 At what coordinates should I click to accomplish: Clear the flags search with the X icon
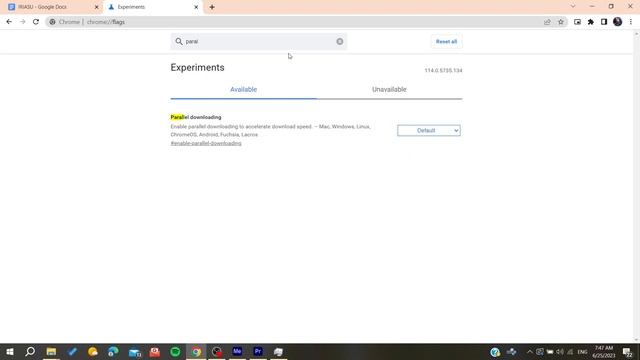click(x=340, y=41)
